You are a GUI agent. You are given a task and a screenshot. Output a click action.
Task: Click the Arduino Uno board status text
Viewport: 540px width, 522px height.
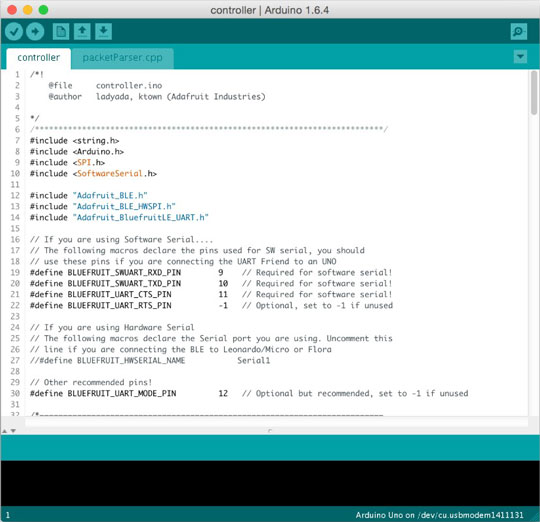[439, 515]
